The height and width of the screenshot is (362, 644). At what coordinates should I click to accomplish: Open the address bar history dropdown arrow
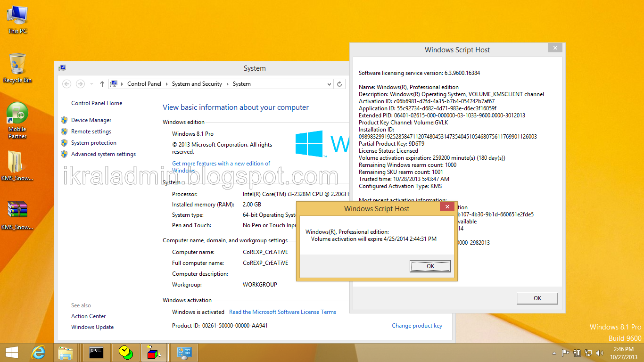(x=329, y=84)
